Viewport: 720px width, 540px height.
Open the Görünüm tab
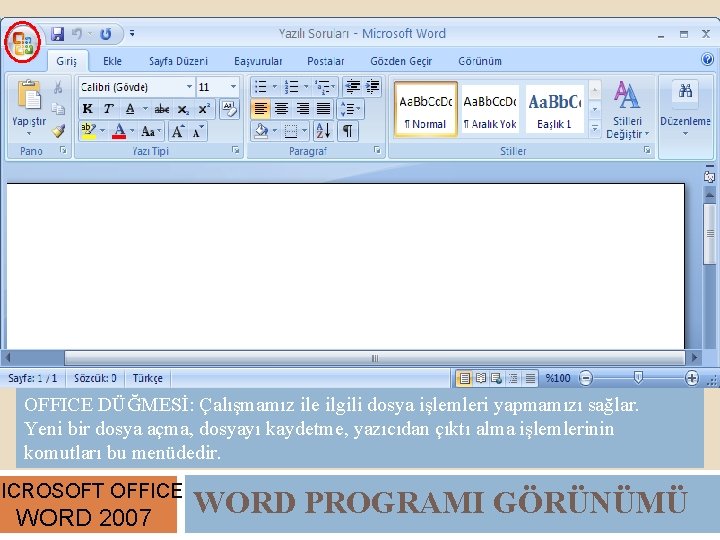[480, 61]
